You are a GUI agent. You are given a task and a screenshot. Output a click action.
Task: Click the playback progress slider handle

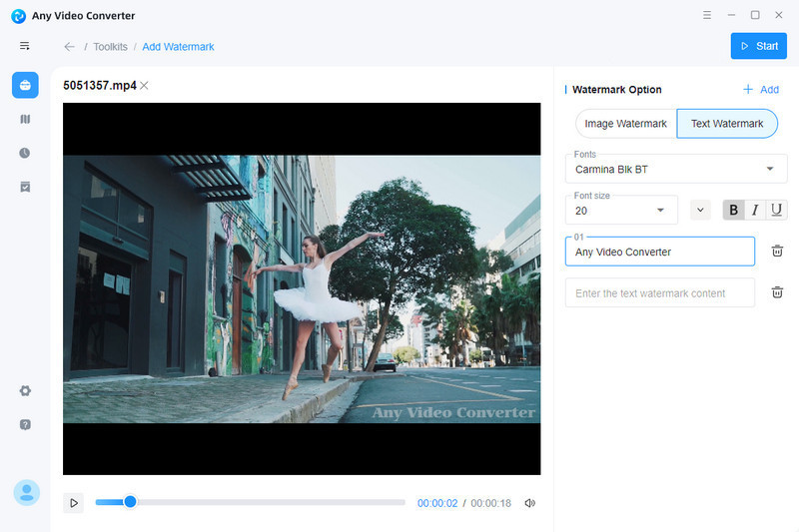pyautogui.click(x=131, y=502)
